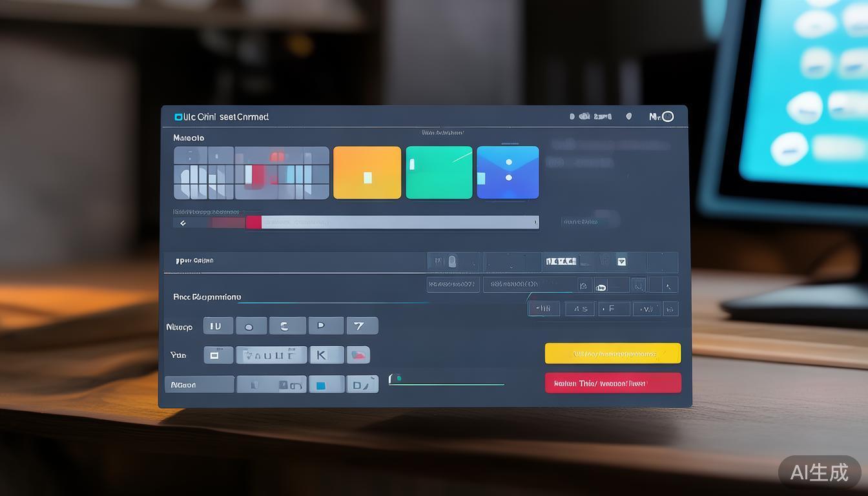Click the gray "P" icon button
868x496 pixels.
point(325,326)
